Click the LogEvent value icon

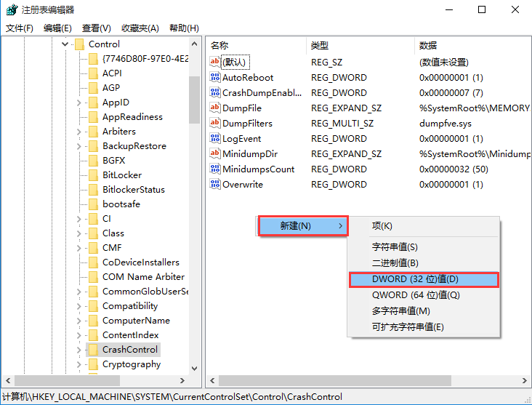pyautogui.click(x=215, y=139)
